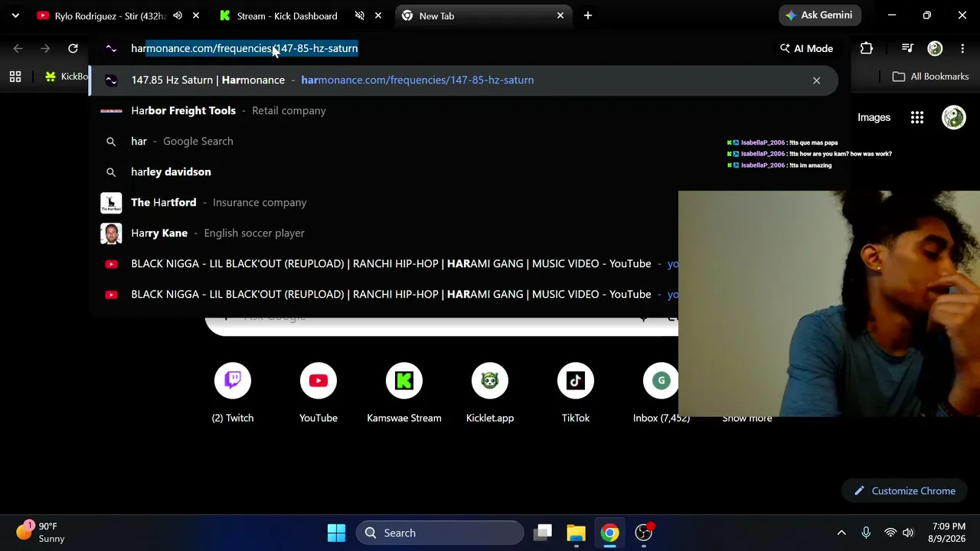This screenshot has height=551, width=980.
Task: Mute the Rylo Rodriguez tab audio
Action: tap(178, 15)
